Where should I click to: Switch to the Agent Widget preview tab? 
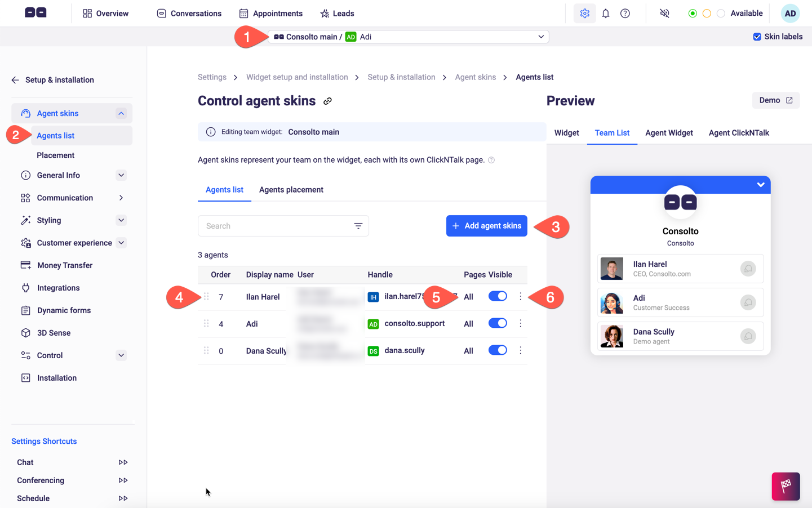pyautogui.click(x=669, y=133)
